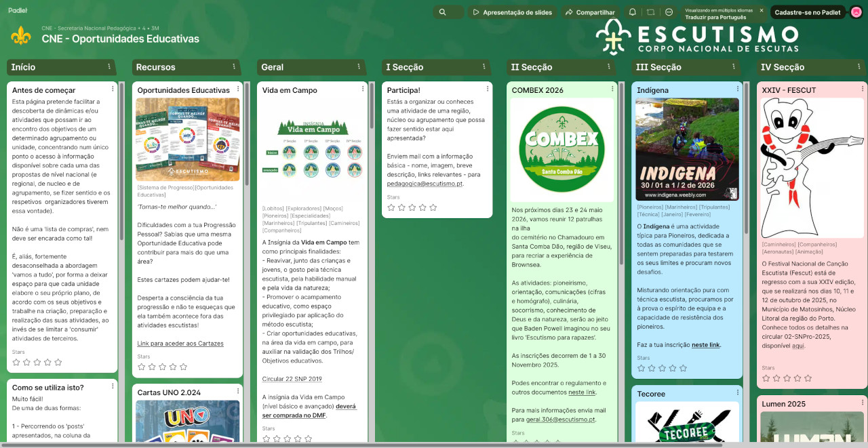Click the Tecoree post title
This screenshot has width=868, height=448.
651,394
